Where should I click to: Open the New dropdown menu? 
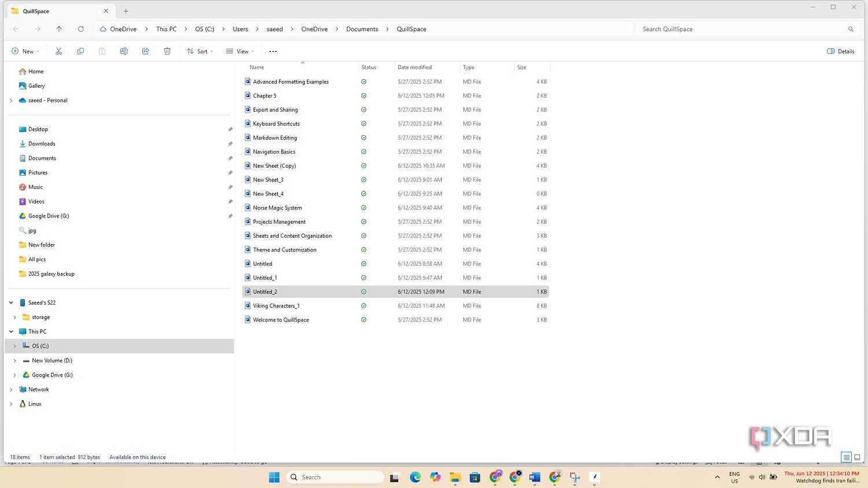(x=25, y=51)
